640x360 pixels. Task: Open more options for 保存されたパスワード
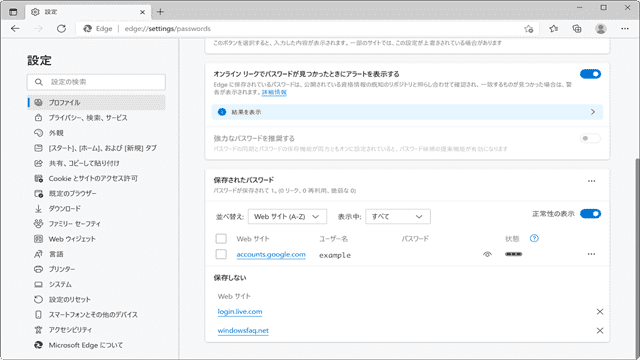[591, 181]
